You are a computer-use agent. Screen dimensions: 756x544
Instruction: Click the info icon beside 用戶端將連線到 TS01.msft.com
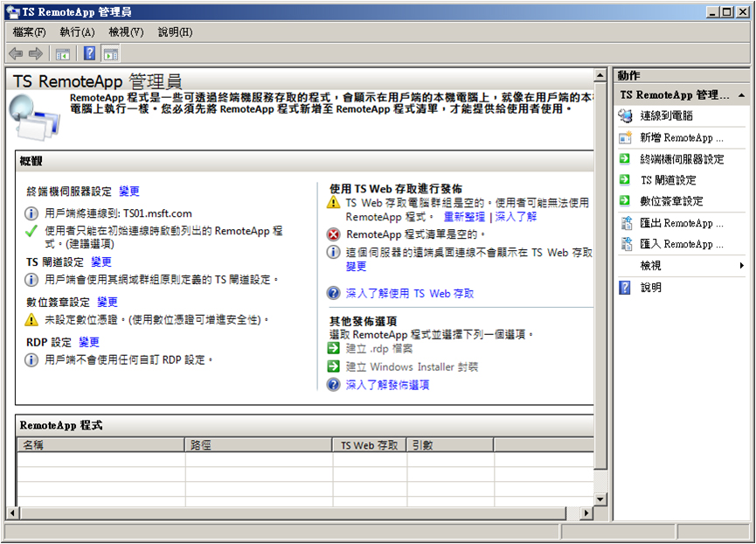pos(31,213)
